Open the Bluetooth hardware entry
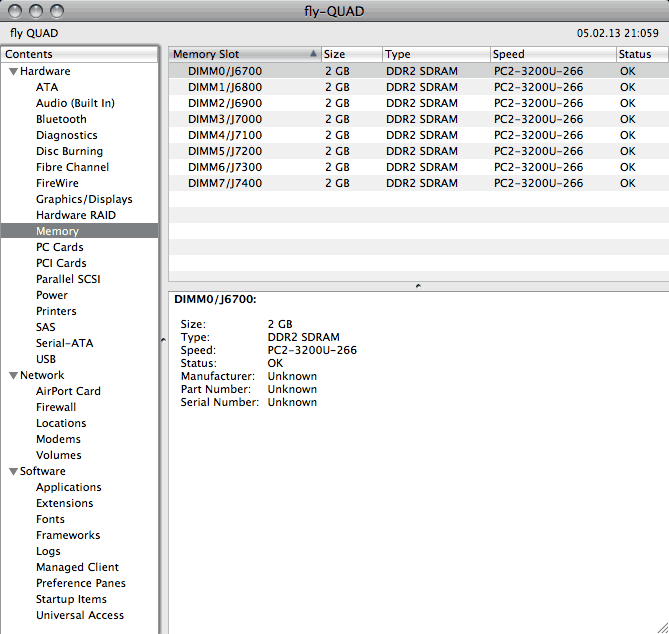 (61, 119)
